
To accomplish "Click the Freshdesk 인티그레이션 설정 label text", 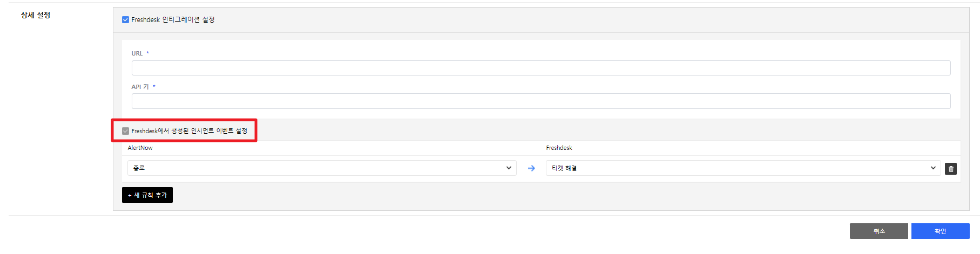I will [x=173, y=20].
